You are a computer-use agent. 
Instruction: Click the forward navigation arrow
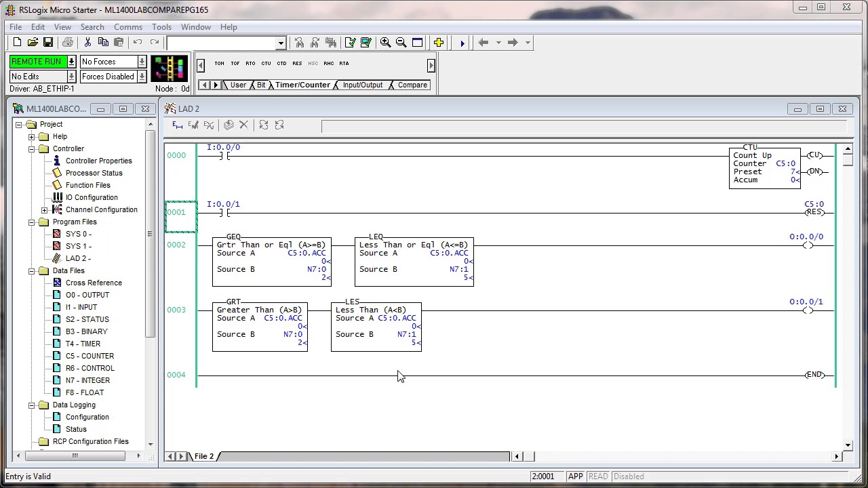tap(513, 43)
